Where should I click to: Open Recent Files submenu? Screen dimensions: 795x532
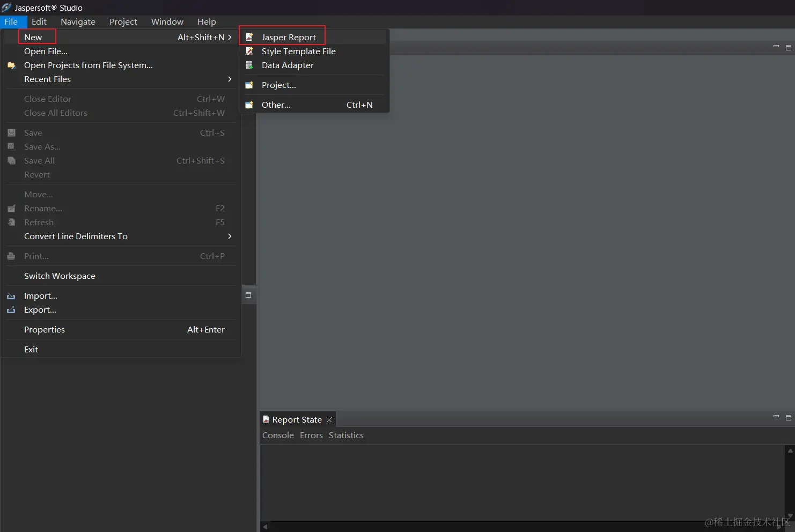(x=121, y=79)
